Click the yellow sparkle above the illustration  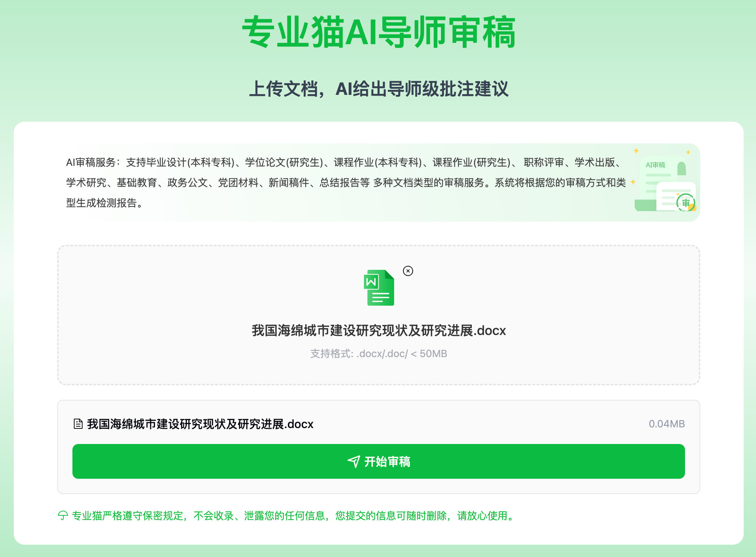[636, 151]
